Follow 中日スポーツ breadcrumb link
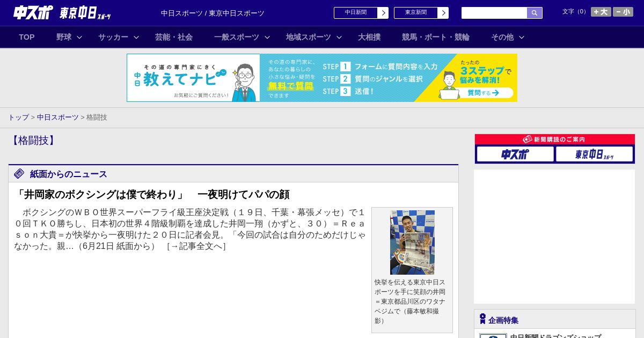 pyautogui.click(x=58, y=117)
